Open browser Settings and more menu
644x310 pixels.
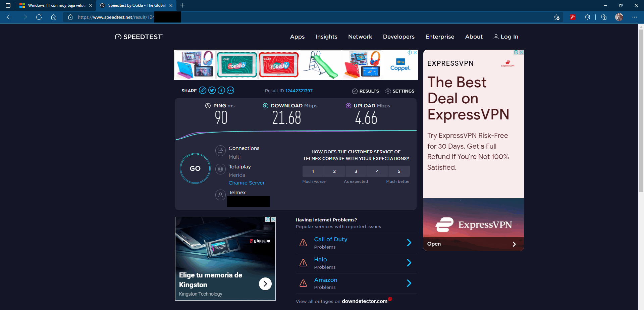[x=635, y=17]
